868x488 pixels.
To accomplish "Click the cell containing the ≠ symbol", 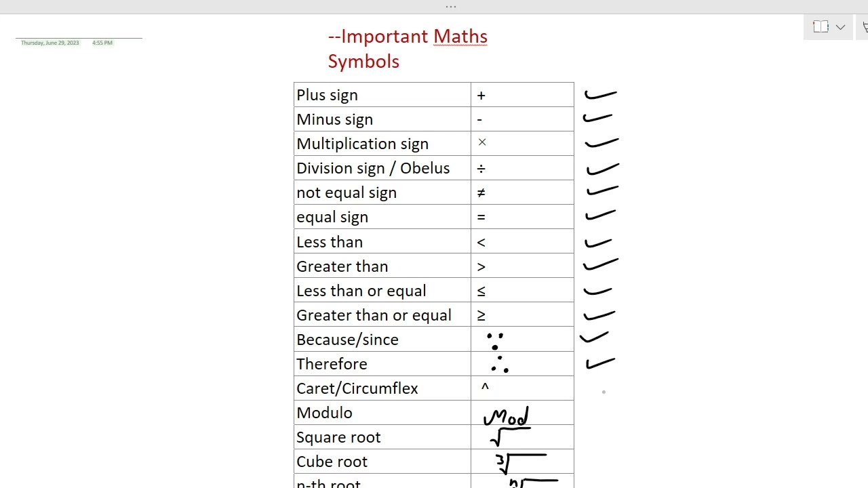I will (x=522, y=192).
